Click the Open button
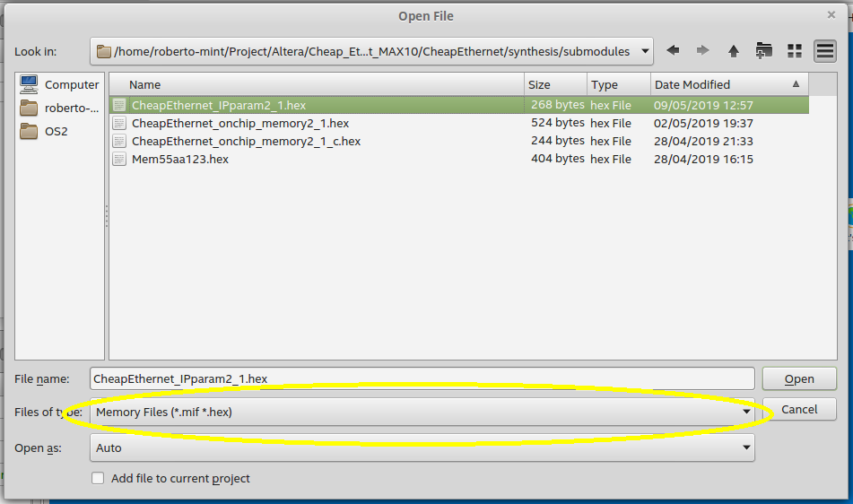The image size is (853, 504). (799, 378)
